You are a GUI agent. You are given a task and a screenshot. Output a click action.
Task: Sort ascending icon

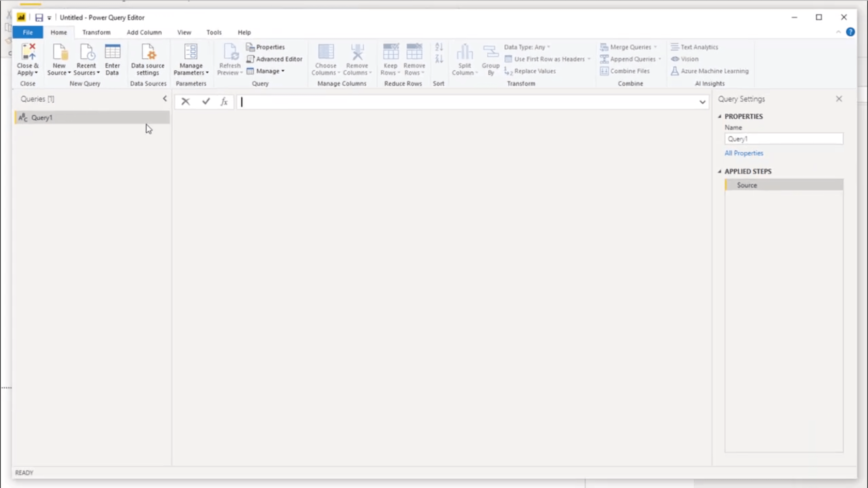(x=439, y=47)
